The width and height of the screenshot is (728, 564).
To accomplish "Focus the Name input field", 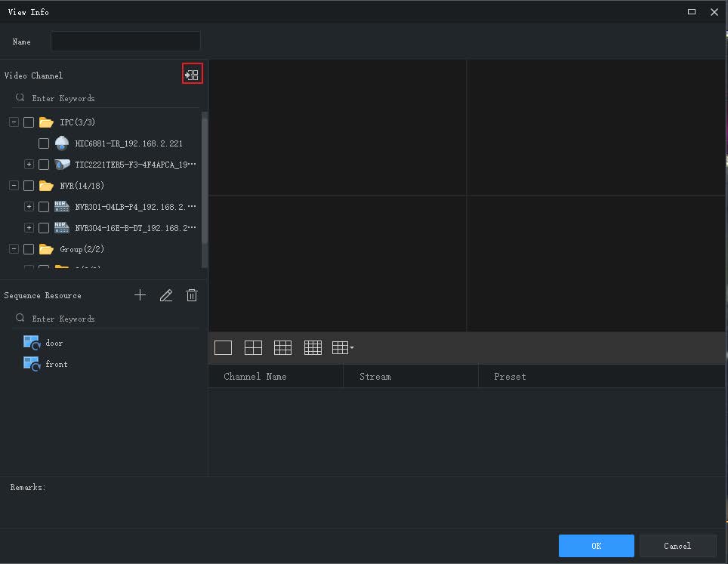I will [125, 42].
